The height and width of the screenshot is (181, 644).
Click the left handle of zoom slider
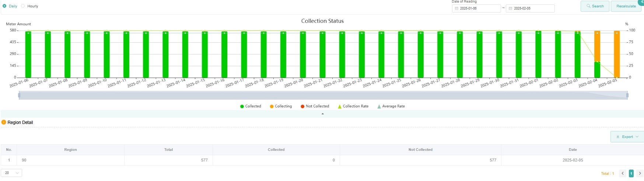19,96
